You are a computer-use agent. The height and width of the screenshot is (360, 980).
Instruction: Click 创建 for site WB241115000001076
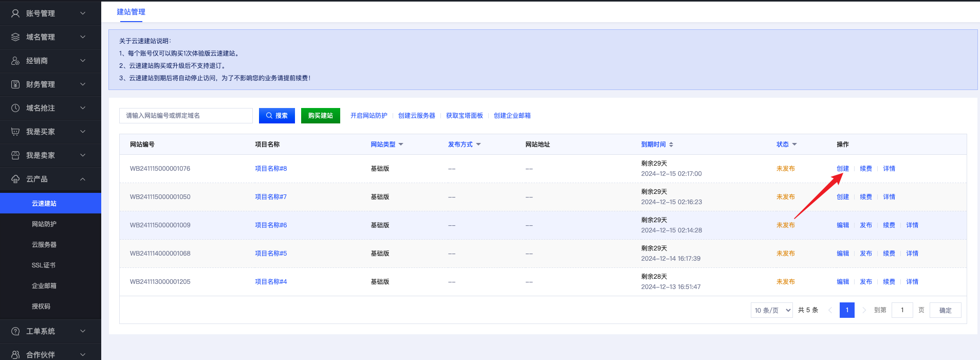click(843, 169)
